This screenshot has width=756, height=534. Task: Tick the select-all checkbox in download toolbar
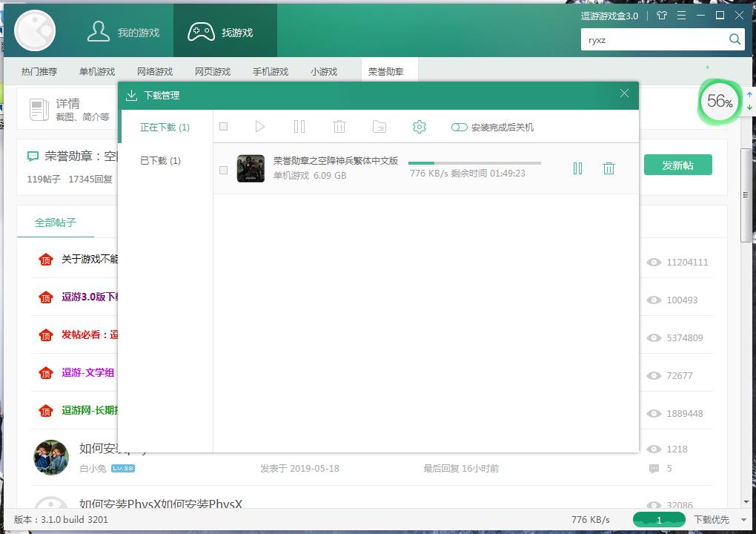[223, 126]
